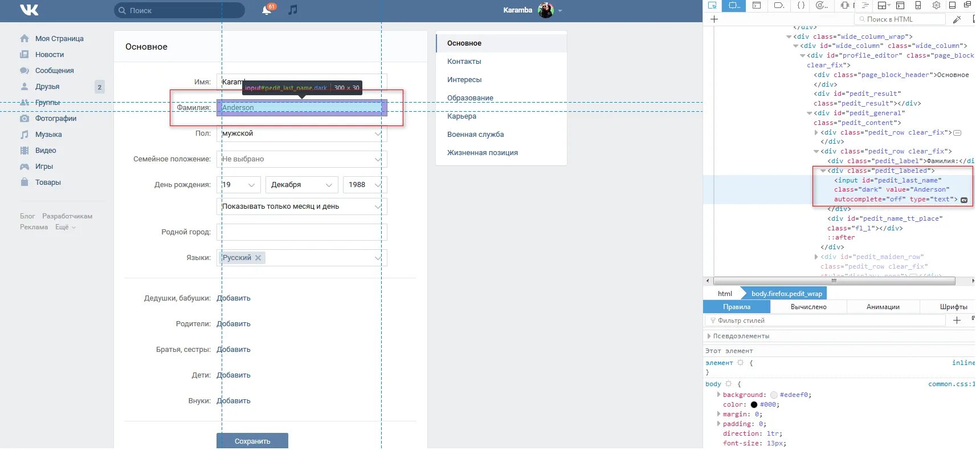Collapse the pedit_general div node
Image resolution: width=980 pixels, height=450 pixels.
809,113
